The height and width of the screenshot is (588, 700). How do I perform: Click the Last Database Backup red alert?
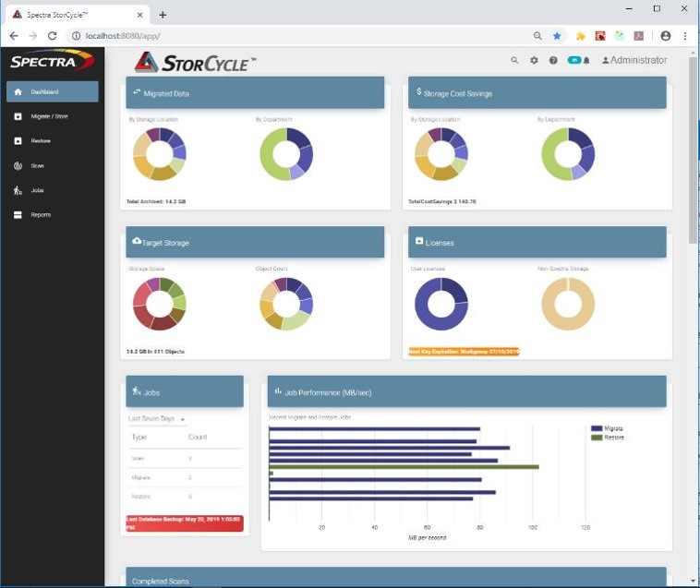click(x=185, y=523)
